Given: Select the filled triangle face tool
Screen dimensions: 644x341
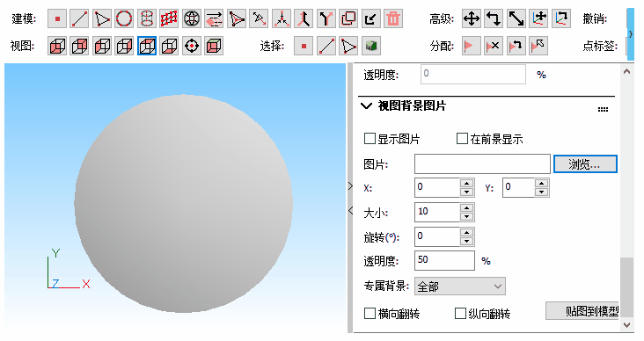Looking at the screenshot, I should [237, 18].
